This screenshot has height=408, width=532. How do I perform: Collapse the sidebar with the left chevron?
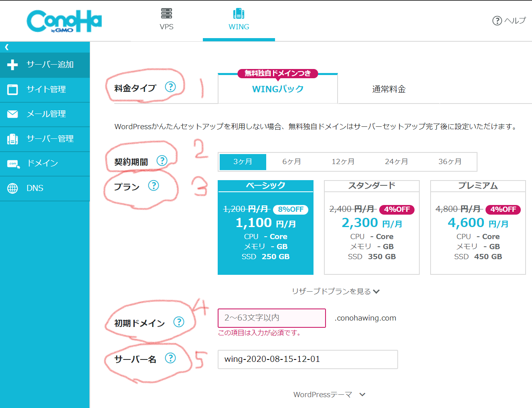point(7,47)
